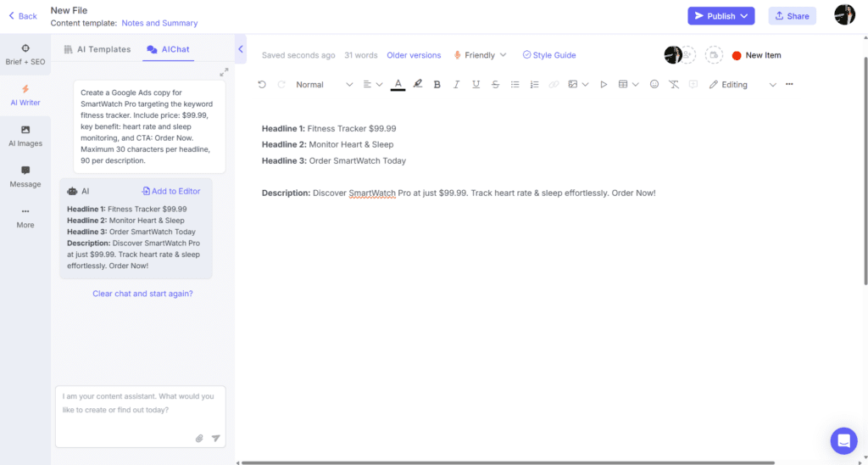Click the add comment icon
Screen dimensions: 868x465
pyautogui.click(x=693, y=84)
